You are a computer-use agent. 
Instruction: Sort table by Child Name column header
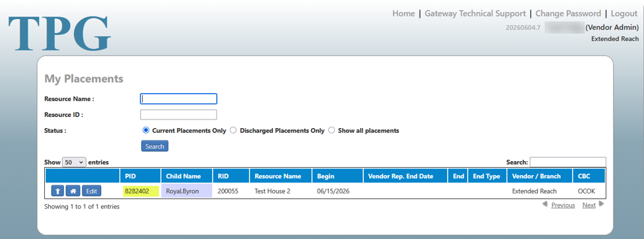187,176
